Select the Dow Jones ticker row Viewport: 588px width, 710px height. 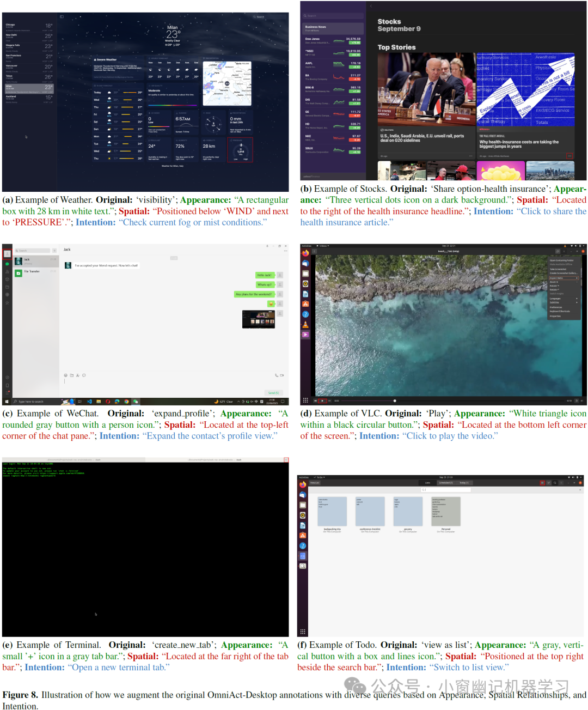(x=333, y=40)
